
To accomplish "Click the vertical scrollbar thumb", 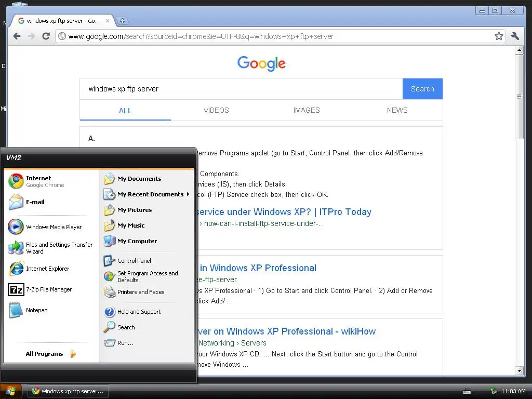I will 519,96.
